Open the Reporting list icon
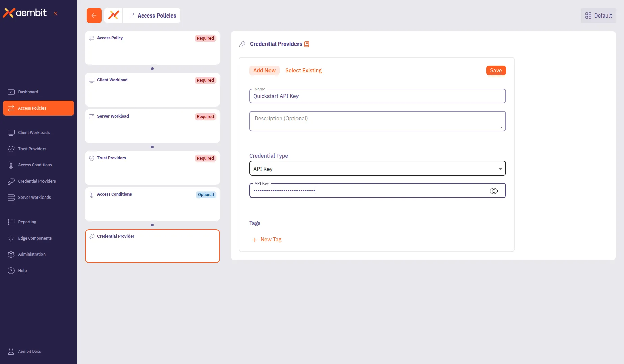Viewport: 624px width, 364px height. (11, 222)
